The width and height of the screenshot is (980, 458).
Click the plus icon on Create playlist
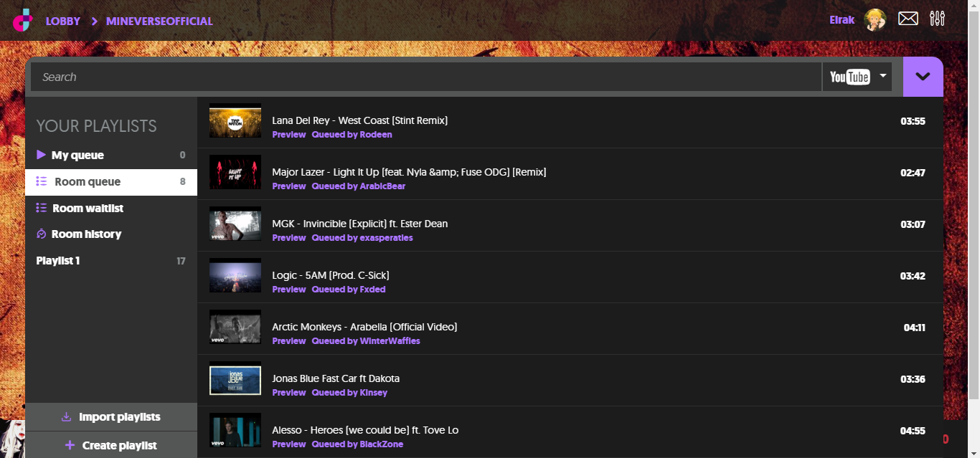[70, 445]
